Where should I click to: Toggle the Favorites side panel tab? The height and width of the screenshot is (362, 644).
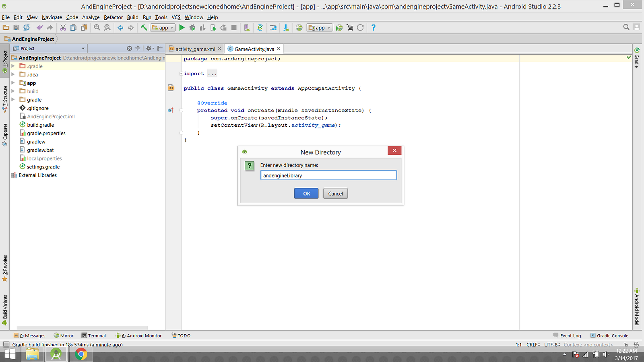pyautogui.click(x=5, y=268)
